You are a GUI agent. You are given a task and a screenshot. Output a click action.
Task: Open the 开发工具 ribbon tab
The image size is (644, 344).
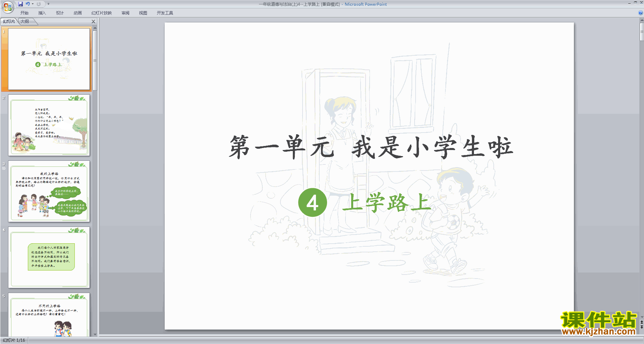165,13
